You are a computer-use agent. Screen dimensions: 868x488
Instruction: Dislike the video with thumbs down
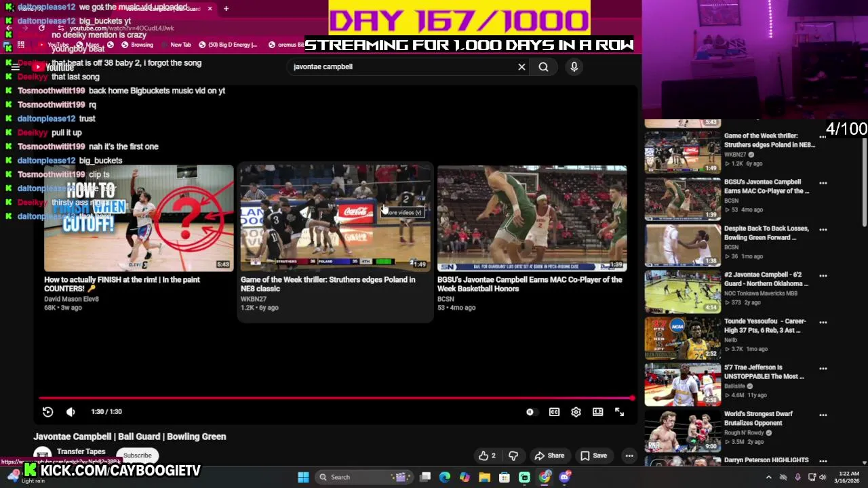coord(513,455)
